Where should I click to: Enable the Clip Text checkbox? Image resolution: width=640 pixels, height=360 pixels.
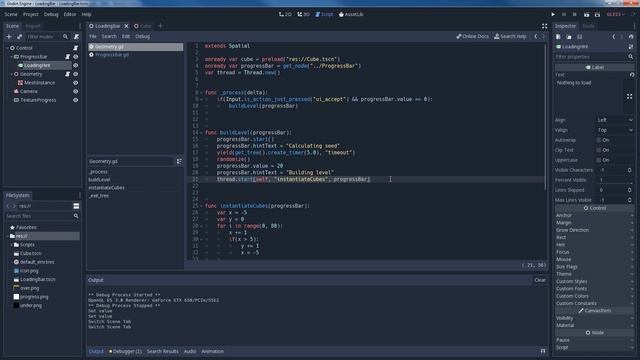pos(599,150)
